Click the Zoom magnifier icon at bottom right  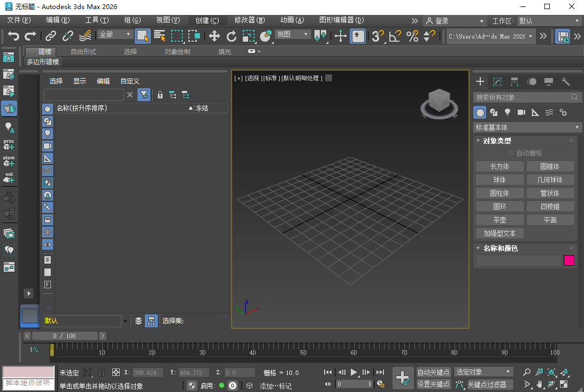527,372
